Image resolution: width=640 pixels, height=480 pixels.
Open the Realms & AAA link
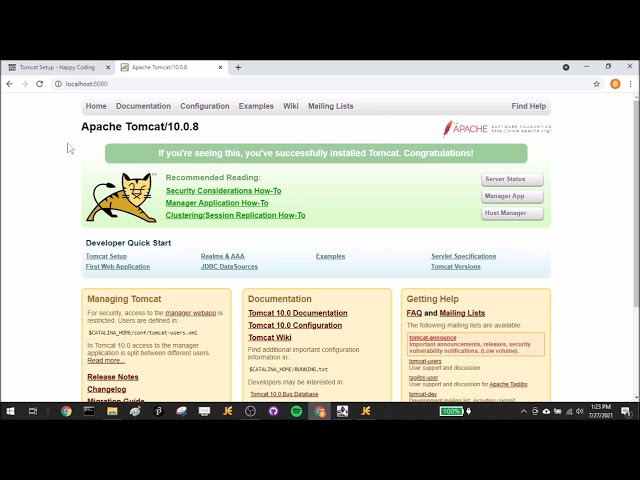[222, 256]
